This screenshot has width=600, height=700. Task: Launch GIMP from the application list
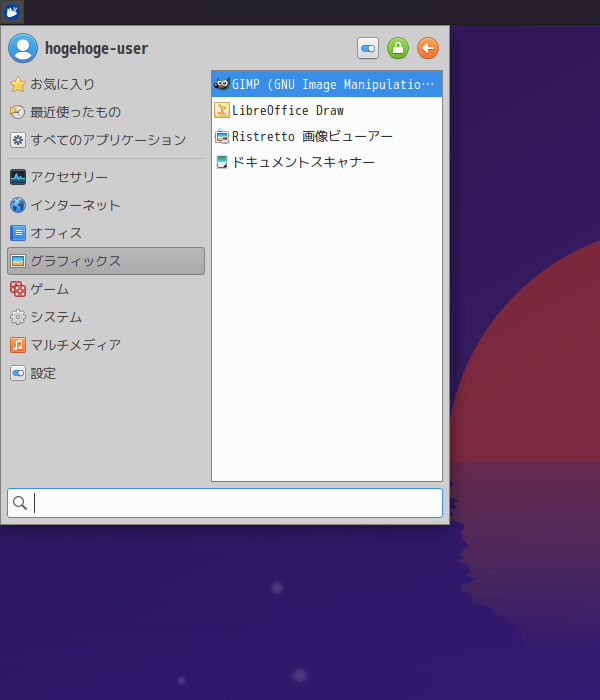327,84
